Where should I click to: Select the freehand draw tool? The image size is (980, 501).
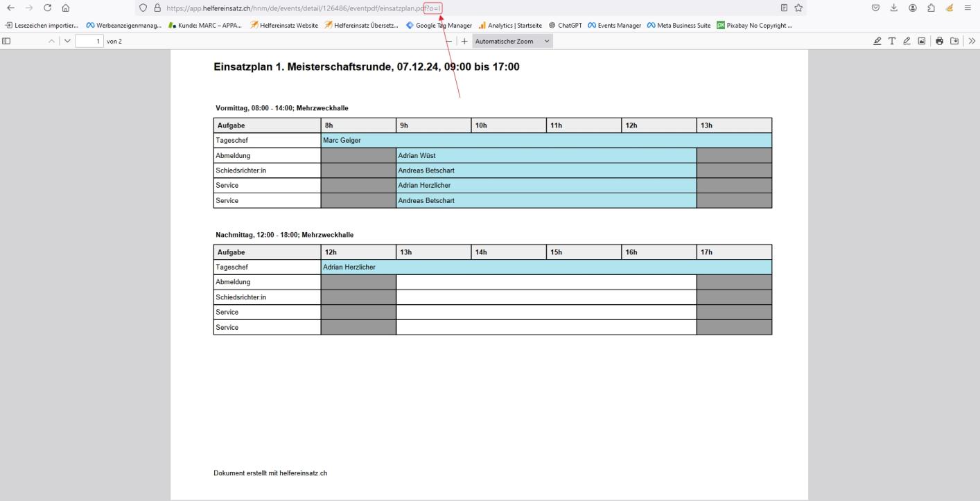907,42
